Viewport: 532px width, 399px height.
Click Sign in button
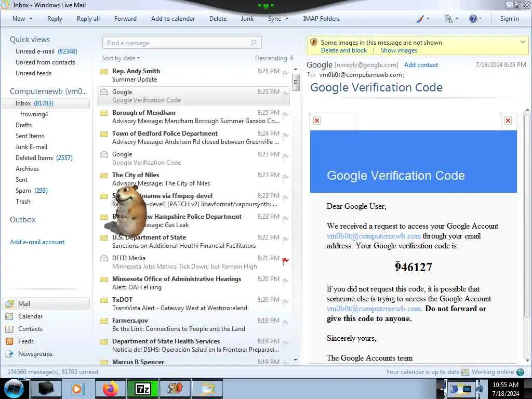509,19
